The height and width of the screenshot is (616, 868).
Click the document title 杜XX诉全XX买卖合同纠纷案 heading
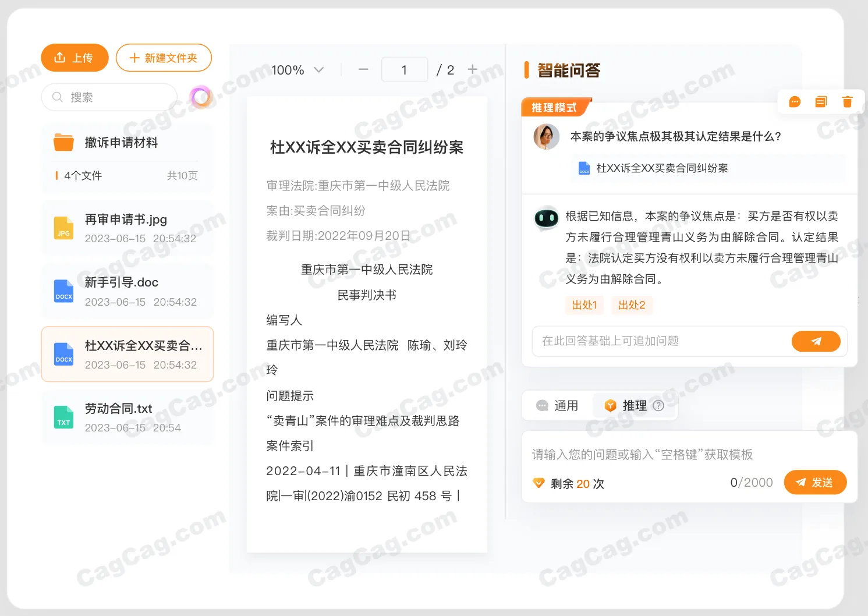click(367, 147)
